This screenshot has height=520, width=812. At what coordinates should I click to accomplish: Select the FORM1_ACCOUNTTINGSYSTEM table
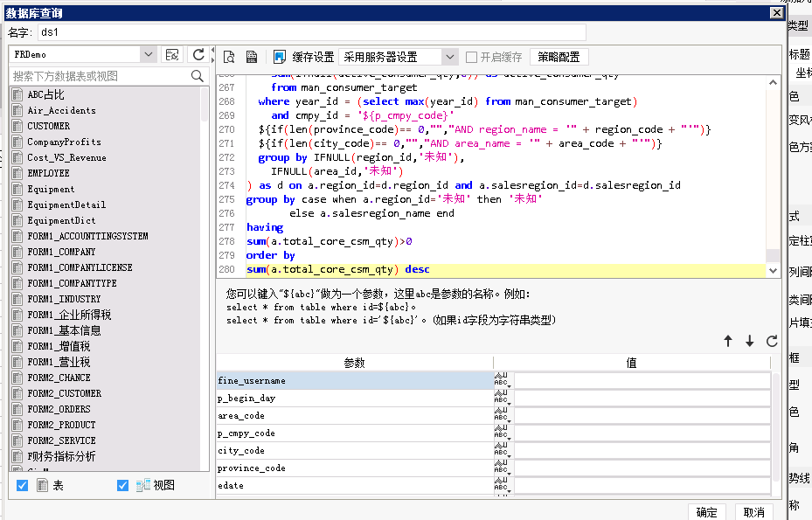click(x=87, y=236)
